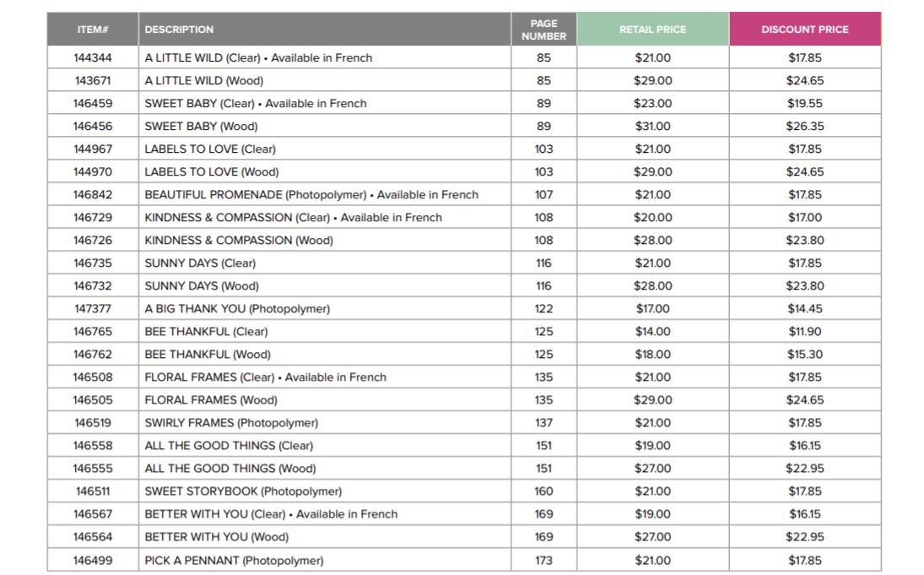
Task: Click the green RETAIL PRICE header
Action: click(652, 30)
